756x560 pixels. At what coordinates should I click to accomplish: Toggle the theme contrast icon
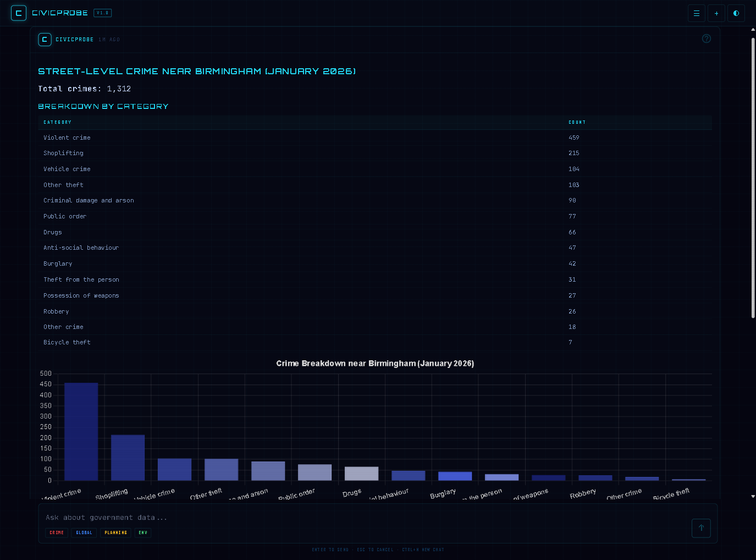pyautogui.click(x=736, y=13)
